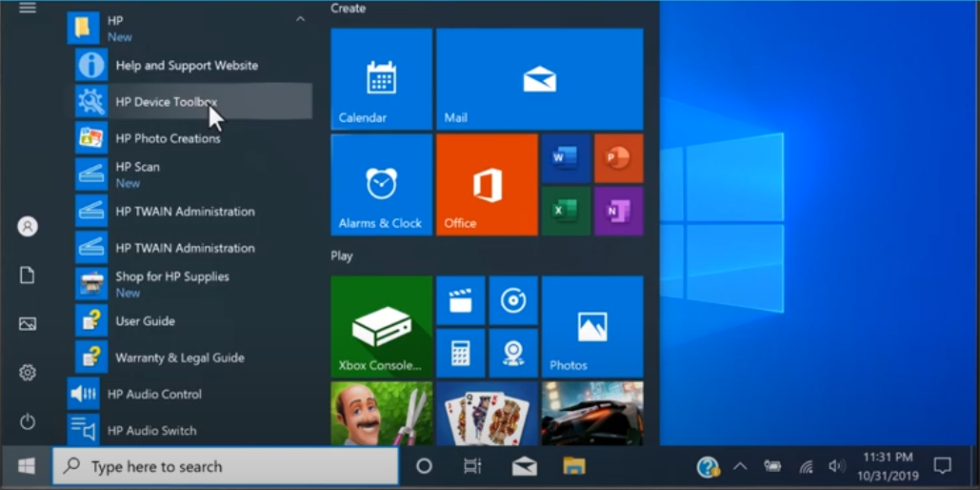
Task: Open the Action Center notifications icon
Action: (x=942, y=465)
